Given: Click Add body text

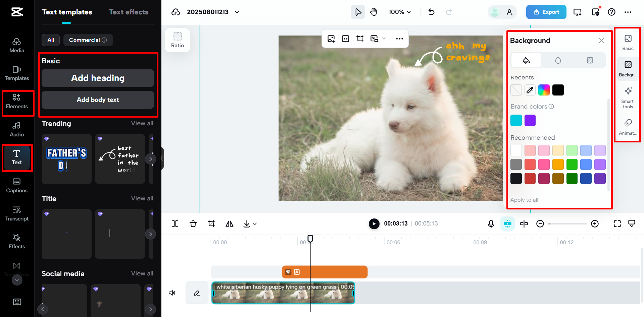Looking at the screenshot, I should coord(98,100).
